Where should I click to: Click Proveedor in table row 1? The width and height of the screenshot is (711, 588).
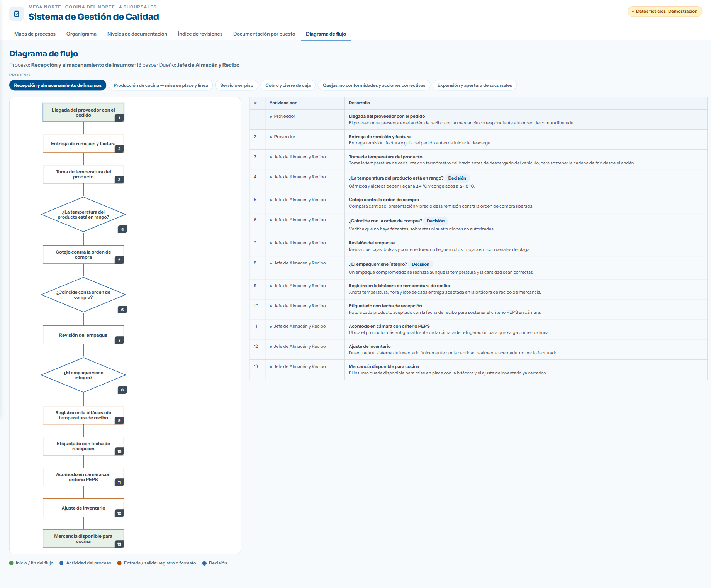285,116
